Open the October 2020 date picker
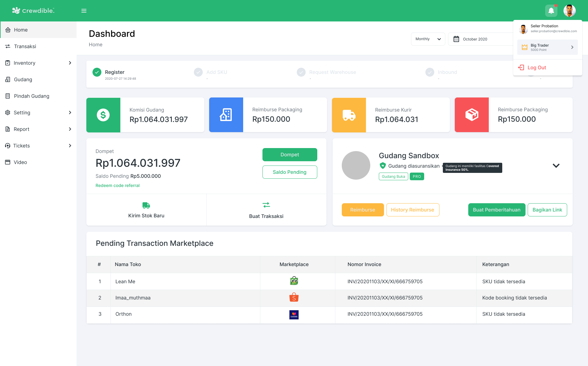 (475, 39)
